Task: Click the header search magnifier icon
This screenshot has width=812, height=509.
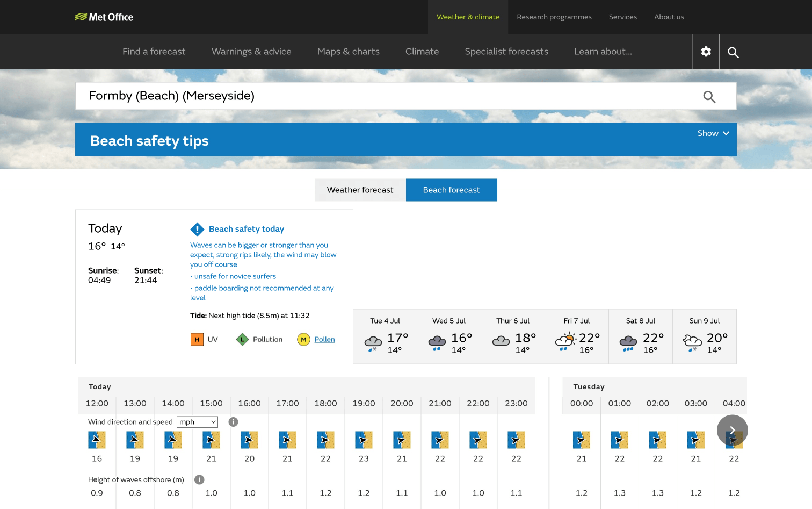Action: [733, 52]
